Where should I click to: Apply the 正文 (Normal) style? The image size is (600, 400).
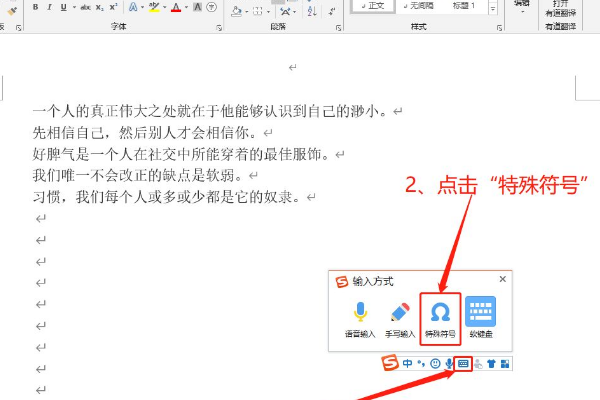tap(373, 6)
